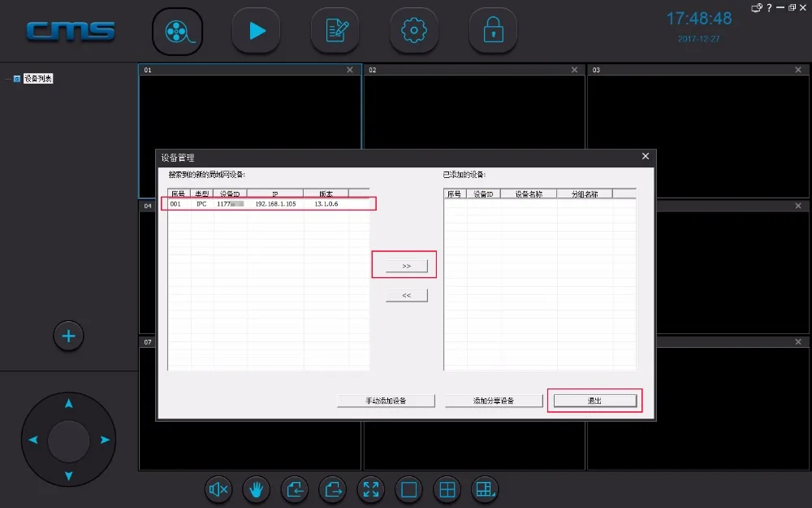Enter fullscreen display mode

coord(371,489)
